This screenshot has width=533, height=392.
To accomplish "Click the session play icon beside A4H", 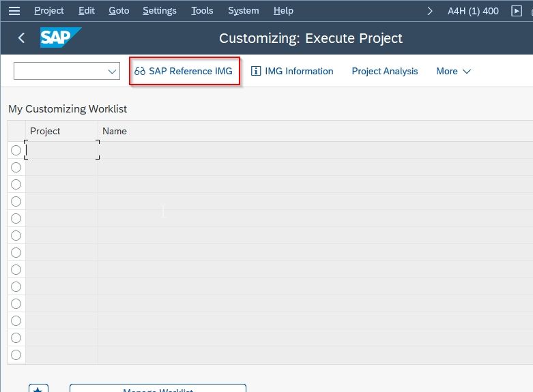I will [517, 11].
